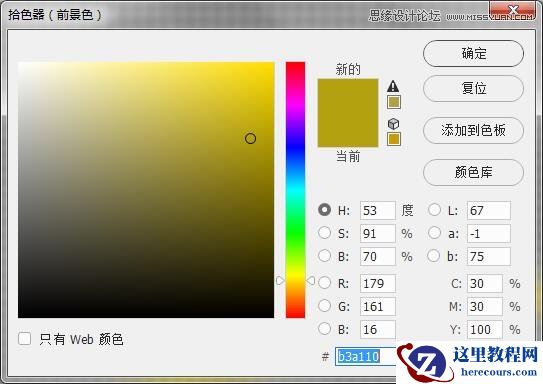Select the HSB B brightness radio button
Screen dimensions: 543x384
coord(324,256)
